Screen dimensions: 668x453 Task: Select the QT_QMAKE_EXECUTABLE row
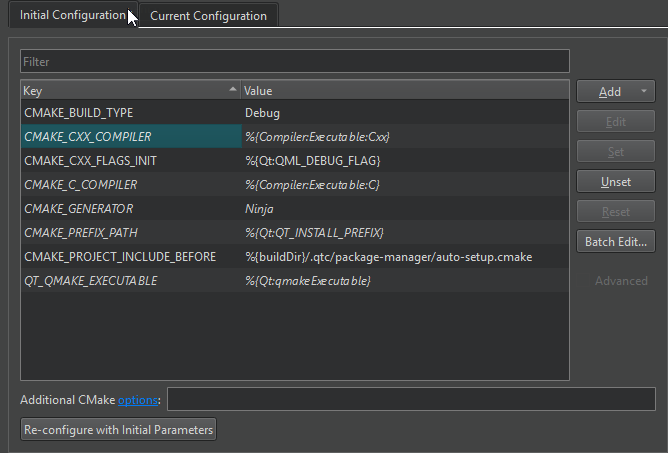[x=91, y=281]
